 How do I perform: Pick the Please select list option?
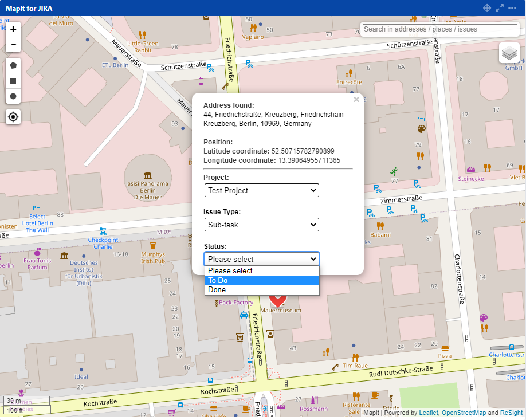(261, 271)
